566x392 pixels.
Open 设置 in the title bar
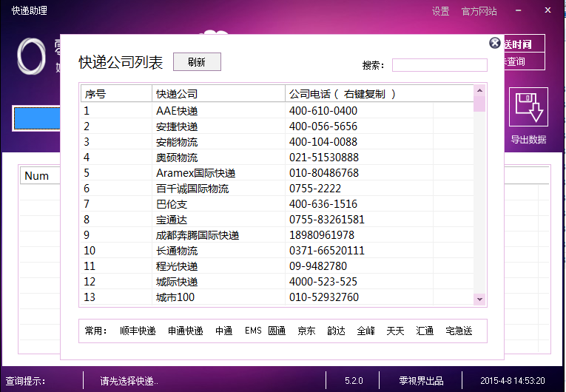pyautogui.click(x=440, y=11)
